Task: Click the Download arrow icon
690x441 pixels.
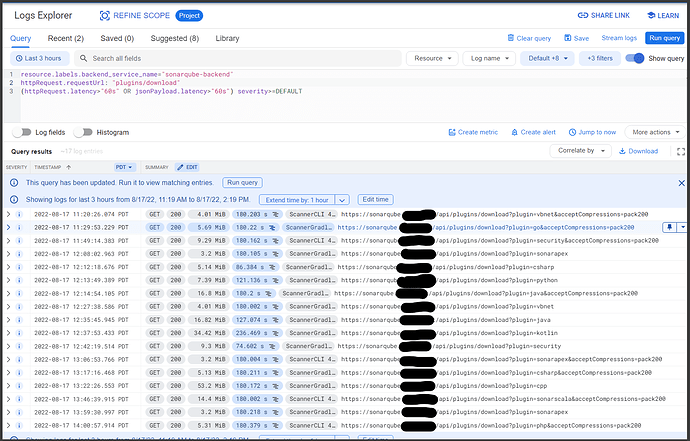Action: pos(622,151)
